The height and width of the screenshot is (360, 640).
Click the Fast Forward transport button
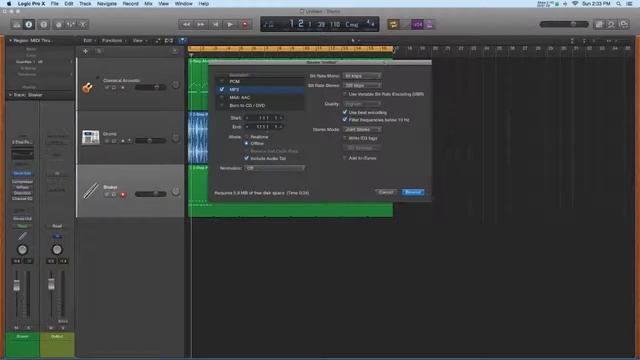click(x=200, y=24)
